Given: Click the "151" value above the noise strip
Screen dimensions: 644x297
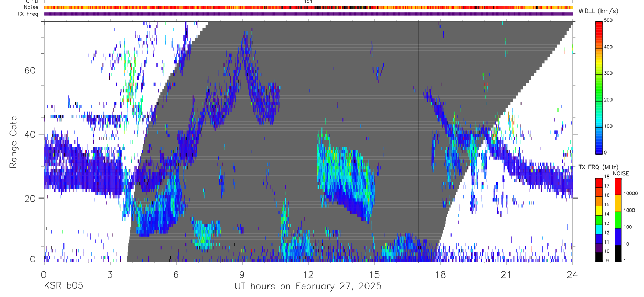Looking at the screenshot, I should point(308,2).
